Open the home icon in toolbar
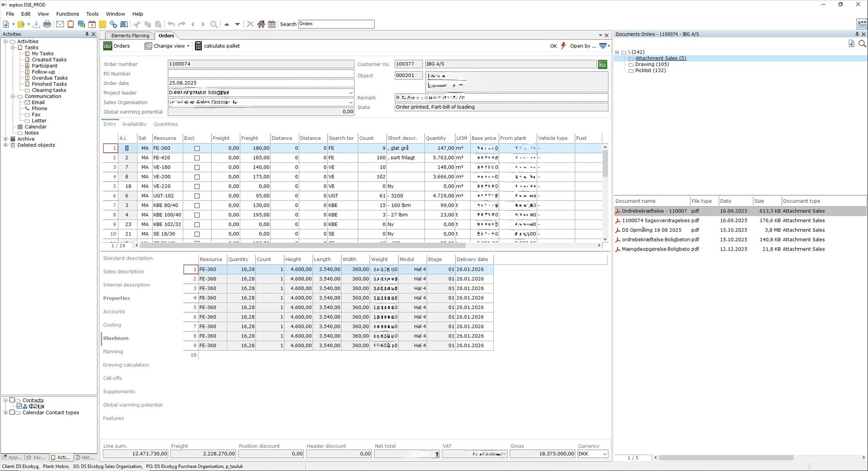Viewport: 868px width, 471px height. coord(261,24)
